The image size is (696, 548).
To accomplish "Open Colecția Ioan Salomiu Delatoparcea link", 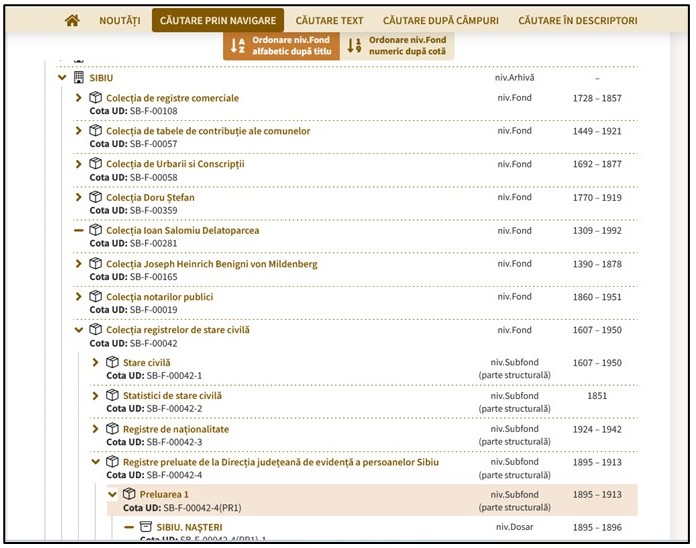I will click(x=182, y=231).
